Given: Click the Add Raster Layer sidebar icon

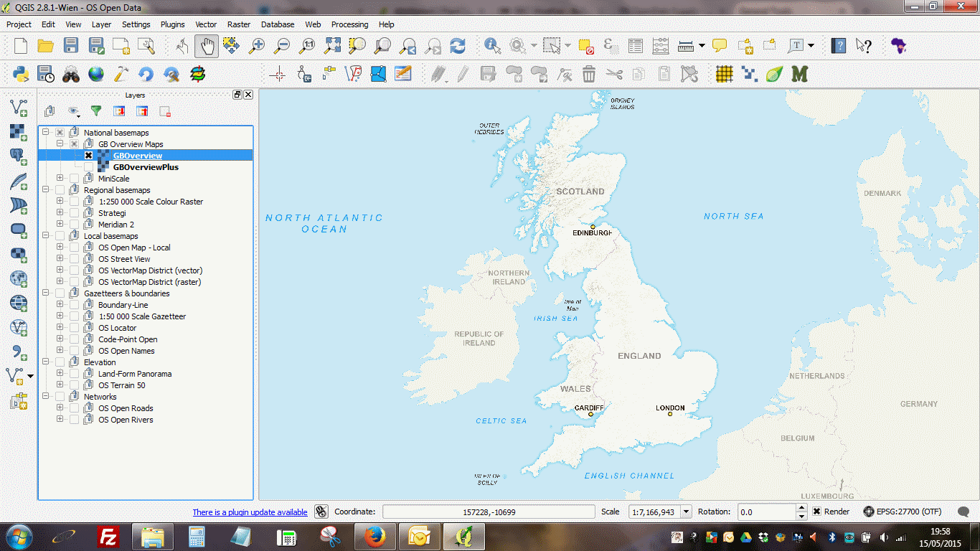Looking at the screenshot, I should coord(19,132).
